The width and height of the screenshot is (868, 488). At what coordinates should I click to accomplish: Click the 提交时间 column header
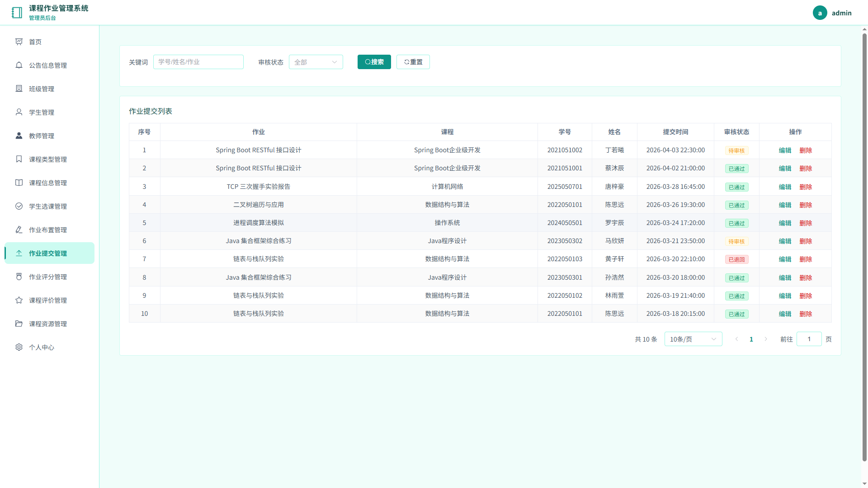tap(675, 132)
